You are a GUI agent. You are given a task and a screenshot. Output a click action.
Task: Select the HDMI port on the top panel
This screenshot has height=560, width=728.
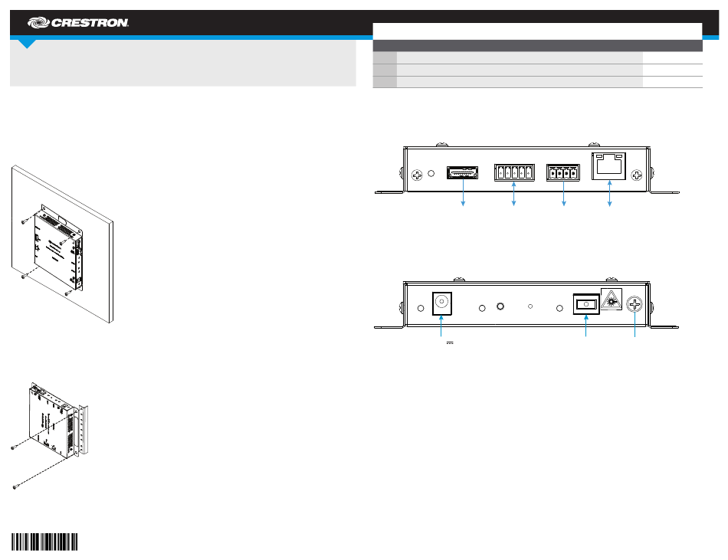pyautogui.click(x=462, y=172)
